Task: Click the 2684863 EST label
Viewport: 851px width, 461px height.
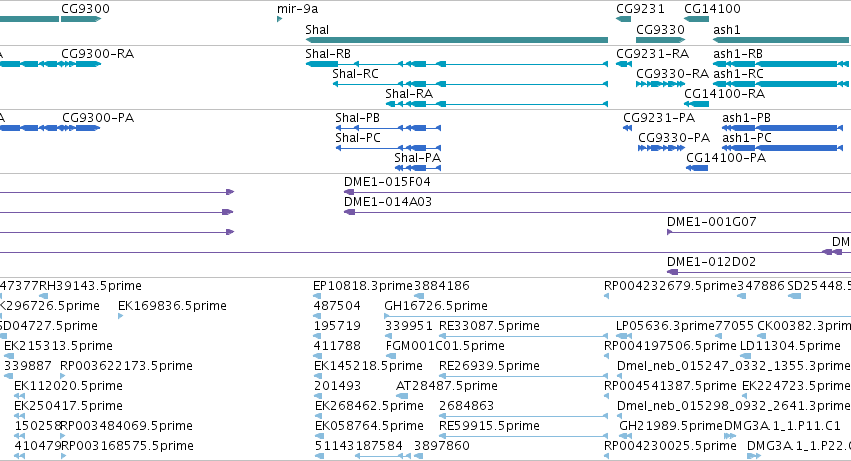Action: click(466, 406)
